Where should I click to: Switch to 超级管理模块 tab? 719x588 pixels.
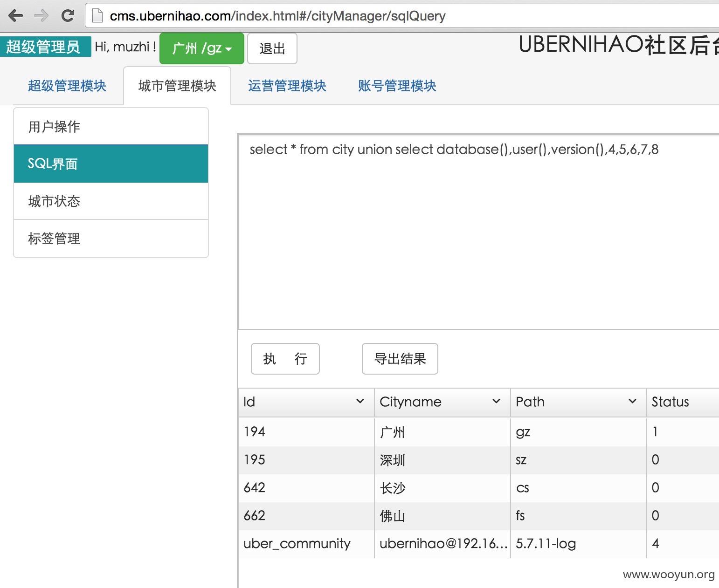point(67,86)
